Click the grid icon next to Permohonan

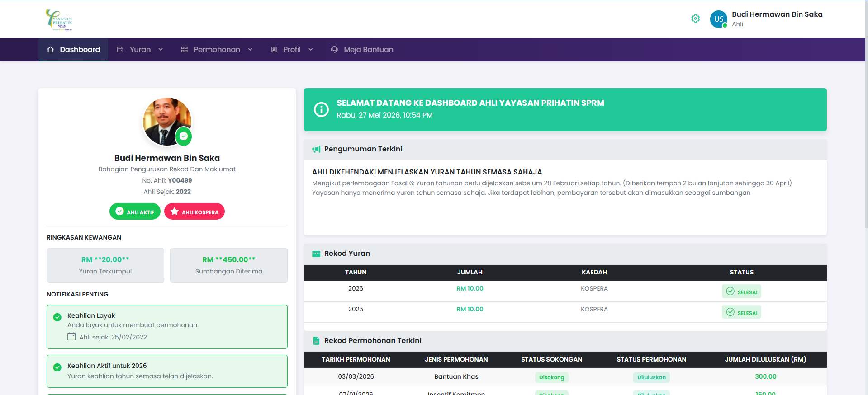coord(184,50)
